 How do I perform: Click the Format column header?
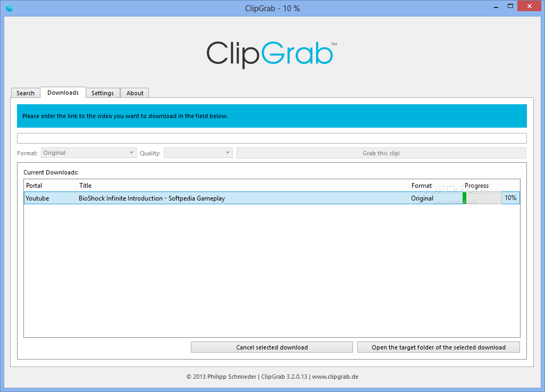[435, 186]
